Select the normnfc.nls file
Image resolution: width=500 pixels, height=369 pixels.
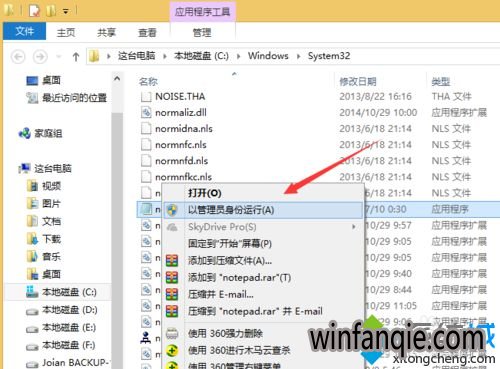[181, 145]
